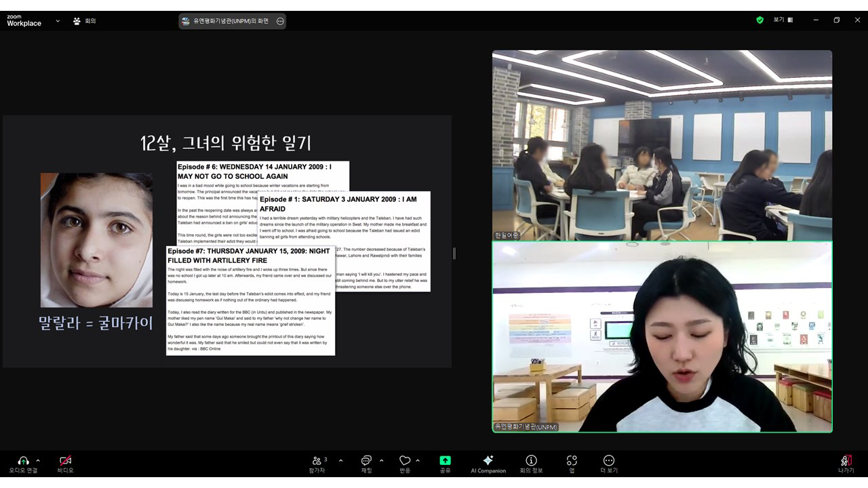The image size is (868, 488).
Task: Open the view (보기) layout menu
Action: click(783, 20)
